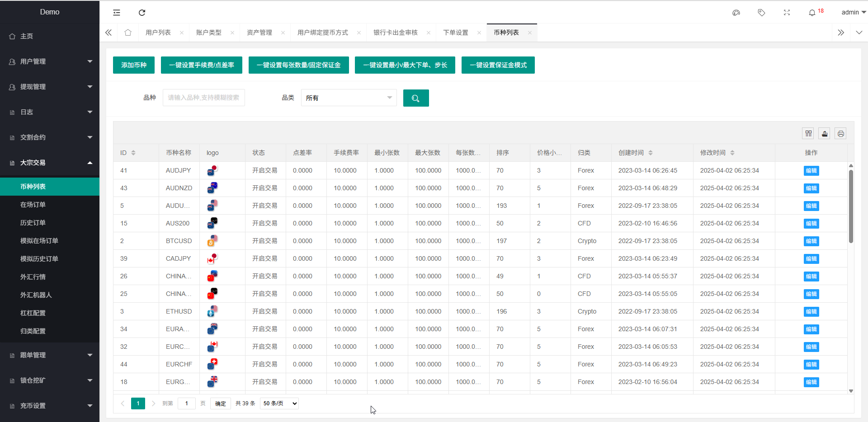Open notifications bell with 18 alerts
The width and height of the screenshot is (868, 422).
pos(812,13)
